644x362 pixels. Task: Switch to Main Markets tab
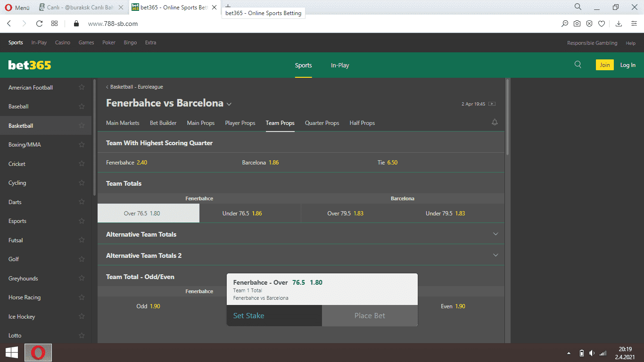point(123,123)
